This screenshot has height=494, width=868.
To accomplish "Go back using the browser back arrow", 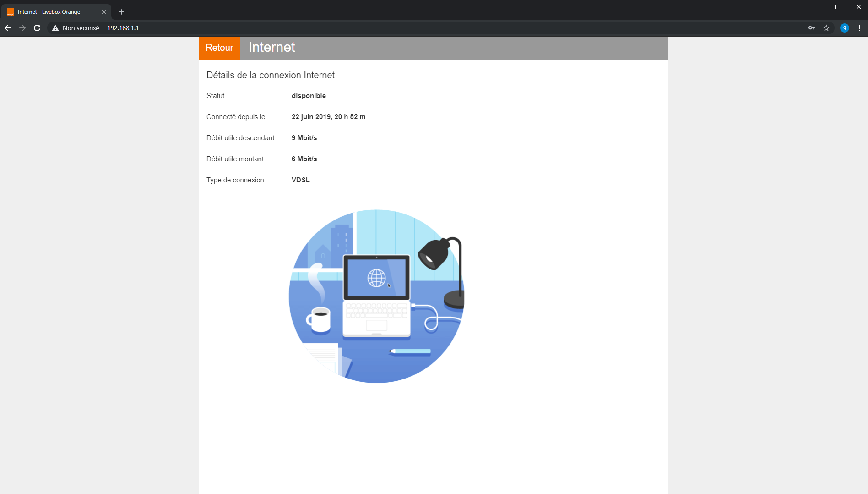I will (x=8, y=28).
